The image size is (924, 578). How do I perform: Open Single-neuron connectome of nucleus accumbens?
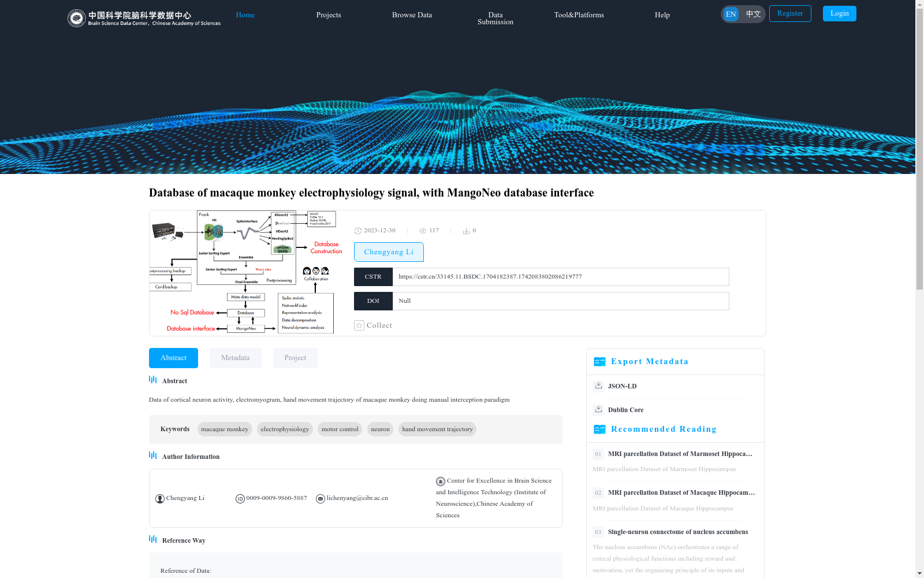tap(678, 532)
